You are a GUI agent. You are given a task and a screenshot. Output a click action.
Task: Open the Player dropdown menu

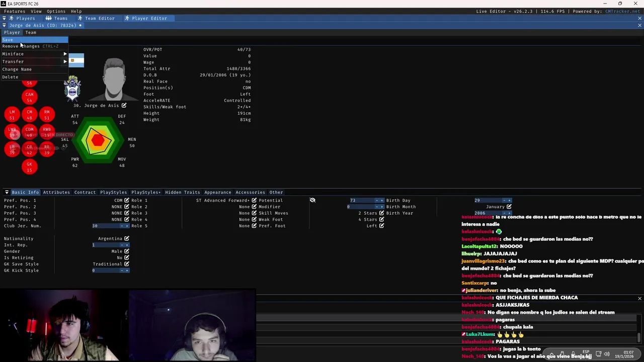tap(12, 33)
